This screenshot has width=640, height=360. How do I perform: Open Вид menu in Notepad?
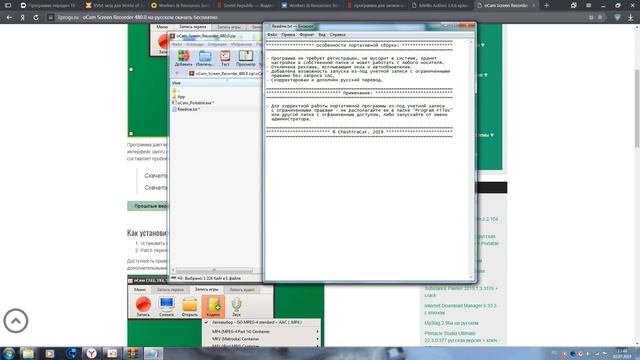322,35
